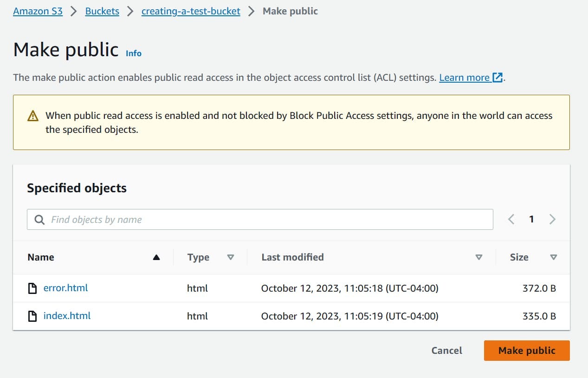Sort the list by Size arrow

[x=553, y=257]
